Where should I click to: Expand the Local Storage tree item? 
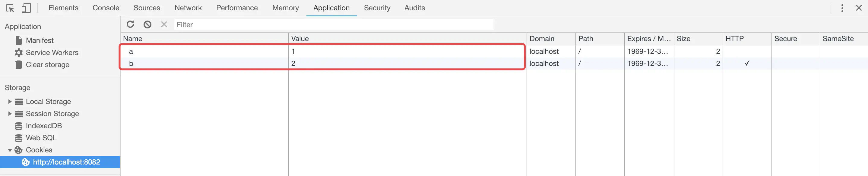(9, 101)
